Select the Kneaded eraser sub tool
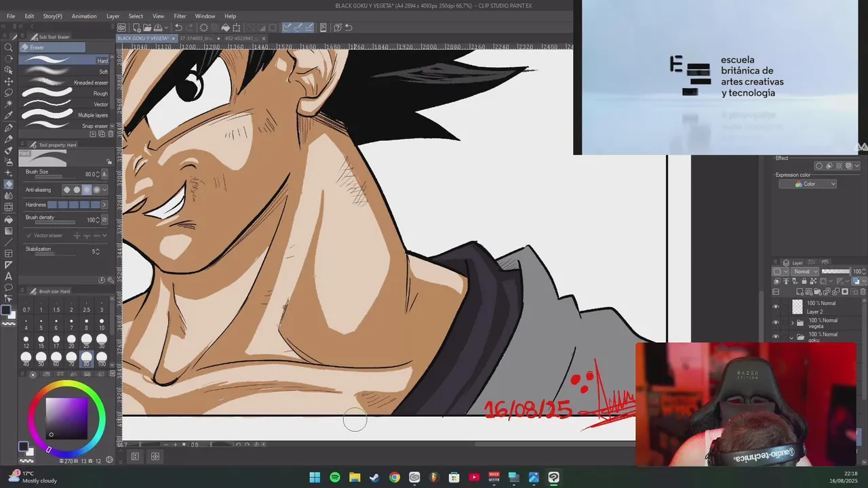Screen dimensions: 868x488 (x=64, y=82)
